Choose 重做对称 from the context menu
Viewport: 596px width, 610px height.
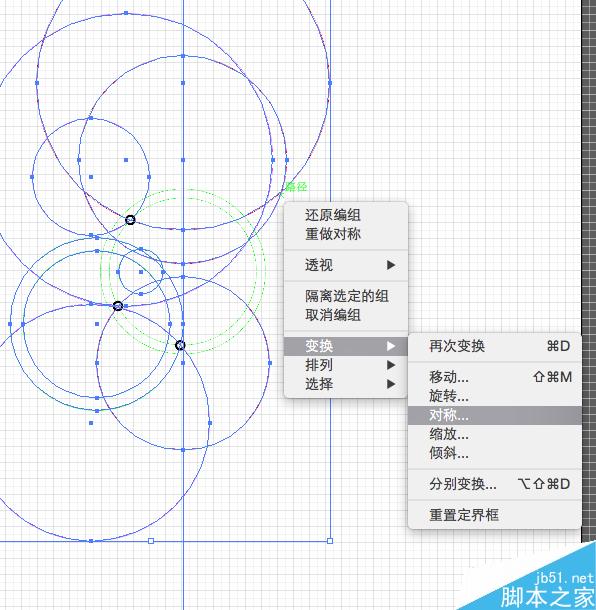[346, 234]
